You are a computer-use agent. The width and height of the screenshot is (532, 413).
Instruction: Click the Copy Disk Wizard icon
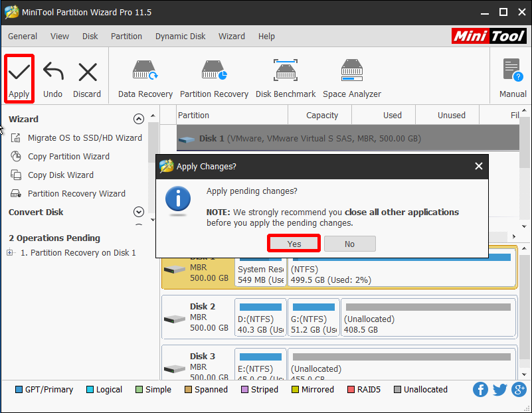click(x=15, y=175)
